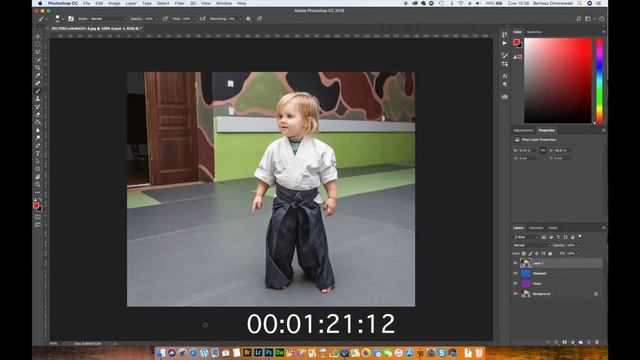Viewport: 640px width, 360px height.
Task: Create a new layer
Action: coord(589,342)
